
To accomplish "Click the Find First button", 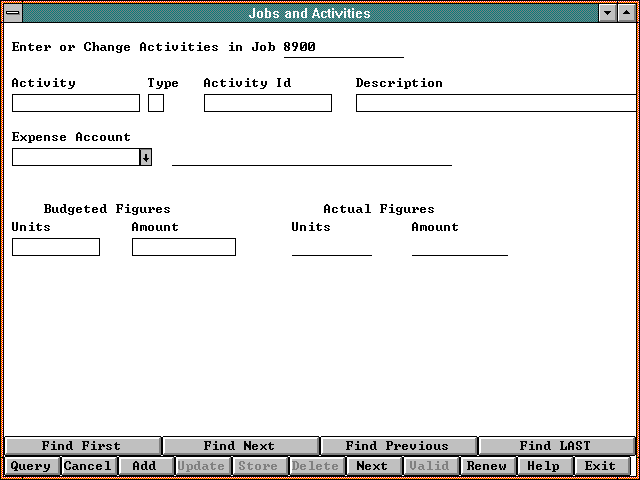I will click(x=82, y=446).
